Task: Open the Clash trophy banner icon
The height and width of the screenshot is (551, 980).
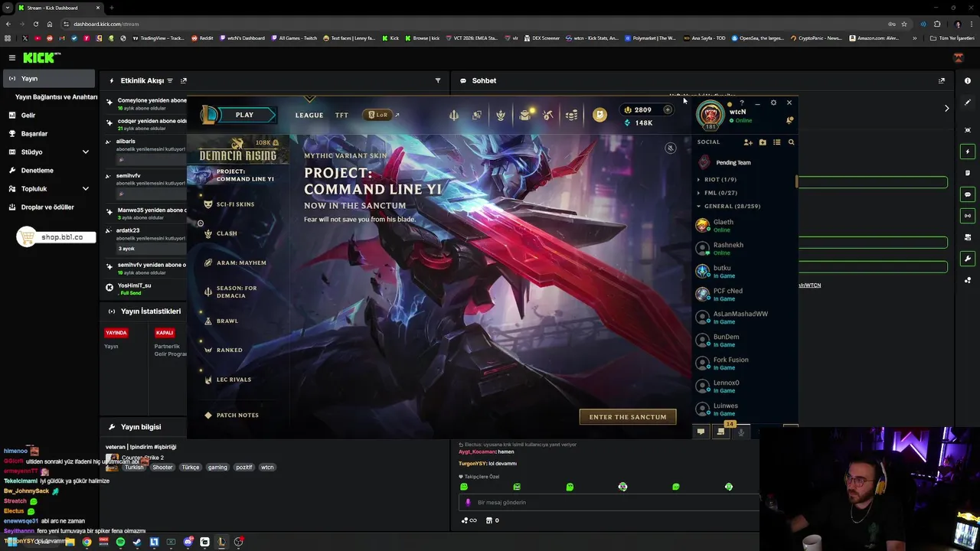Action: (x=501, y=115)
